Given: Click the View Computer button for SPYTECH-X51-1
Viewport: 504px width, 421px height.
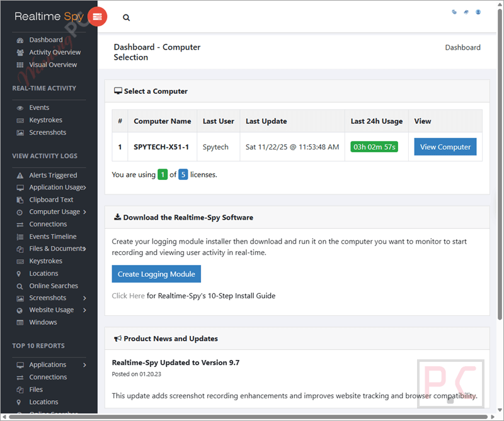Looking at the screenshot, I should click(445, 147).
